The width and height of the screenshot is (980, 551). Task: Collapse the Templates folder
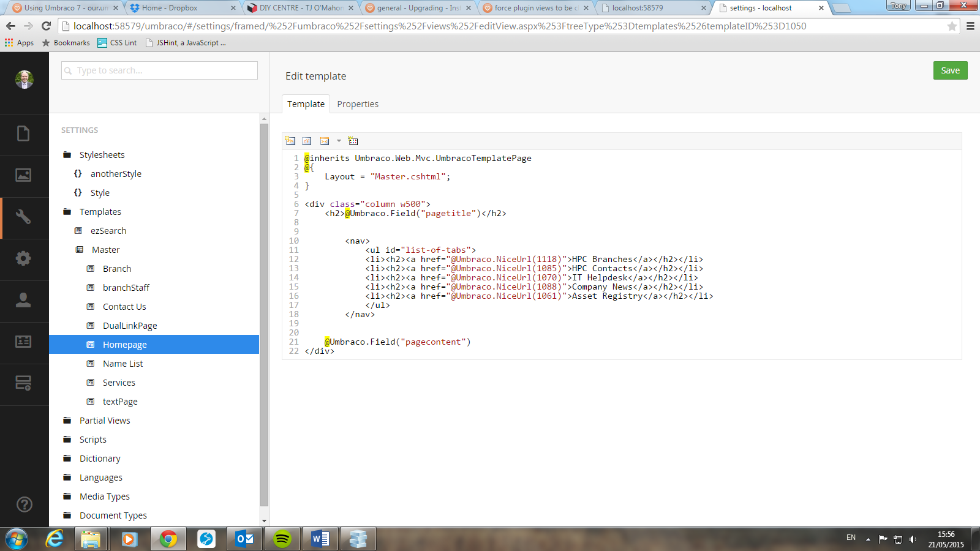tap(100, 212)
